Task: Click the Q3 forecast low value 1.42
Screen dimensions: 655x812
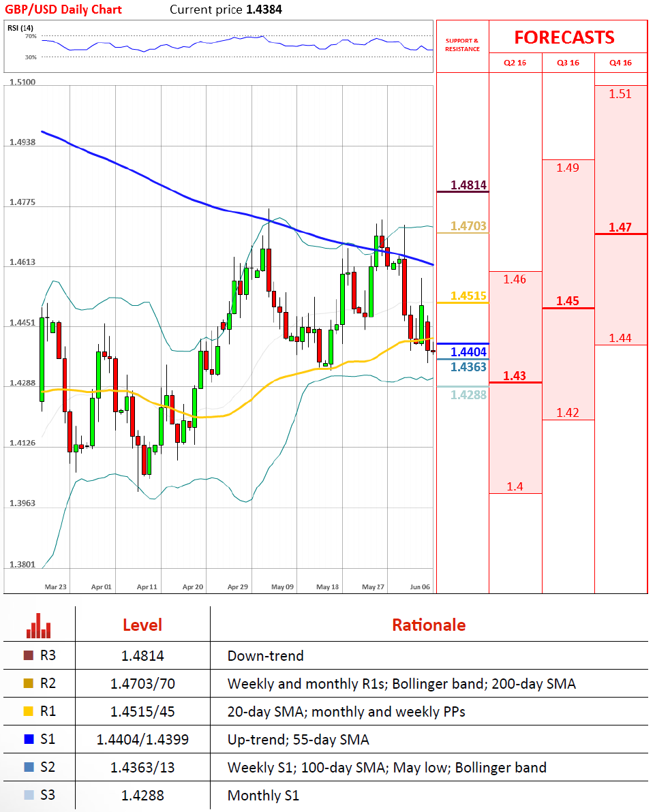Action: 568,413
